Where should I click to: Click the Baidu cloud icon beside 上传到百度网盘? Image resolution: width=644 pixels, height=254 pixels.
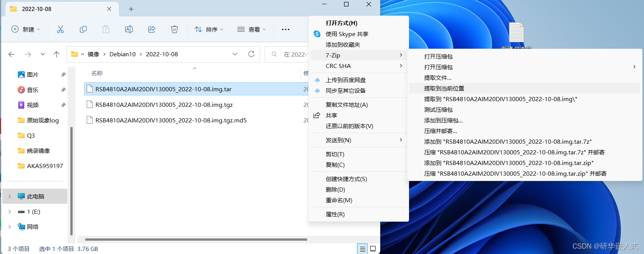317,80
